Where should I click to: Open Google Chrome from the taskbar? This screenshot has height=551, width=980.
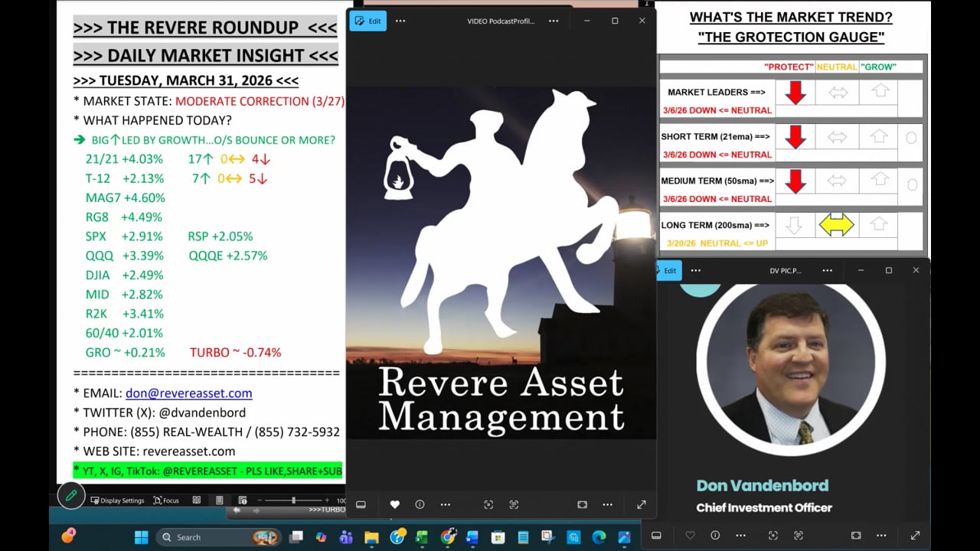coord(447,537)
